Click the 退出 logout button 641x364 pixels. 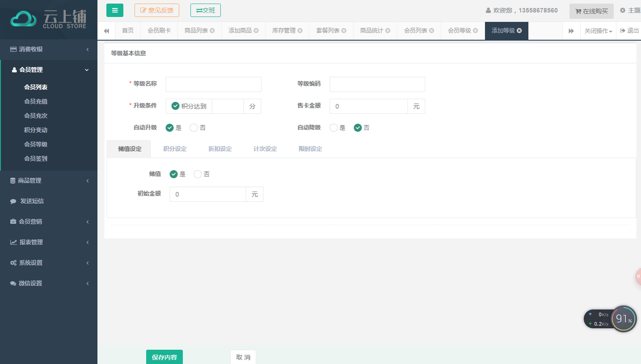pos(629,31)
